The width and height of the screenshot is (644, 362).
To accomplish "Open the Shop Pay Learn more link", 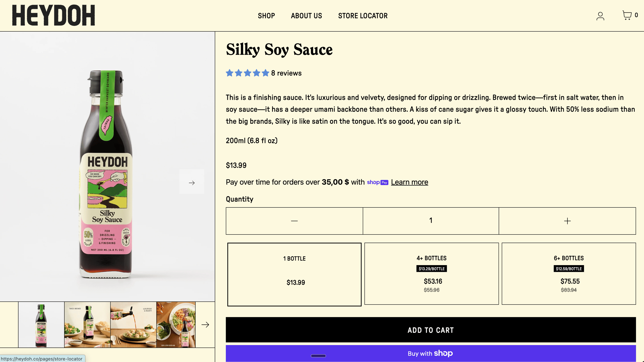I will click(409, 182).
